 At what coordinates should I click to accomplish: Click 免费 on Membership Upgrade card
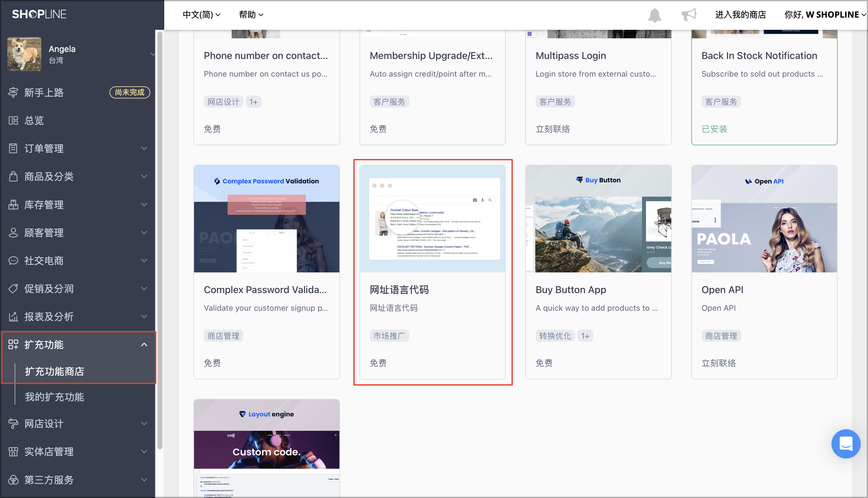point(378,129)
